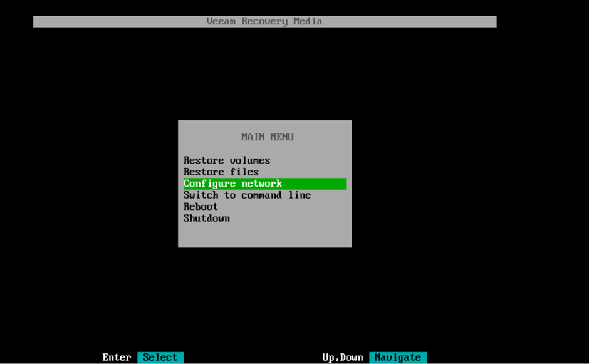Select Restore volumes in the main menu

226,160
